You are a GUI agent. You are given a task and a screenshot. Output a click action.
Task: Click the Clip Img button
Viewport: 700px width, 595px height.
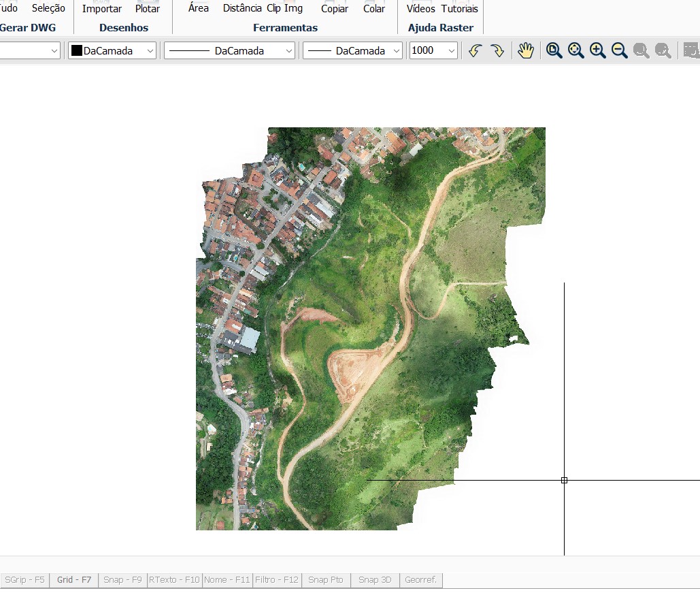click(x=284, y=9)
